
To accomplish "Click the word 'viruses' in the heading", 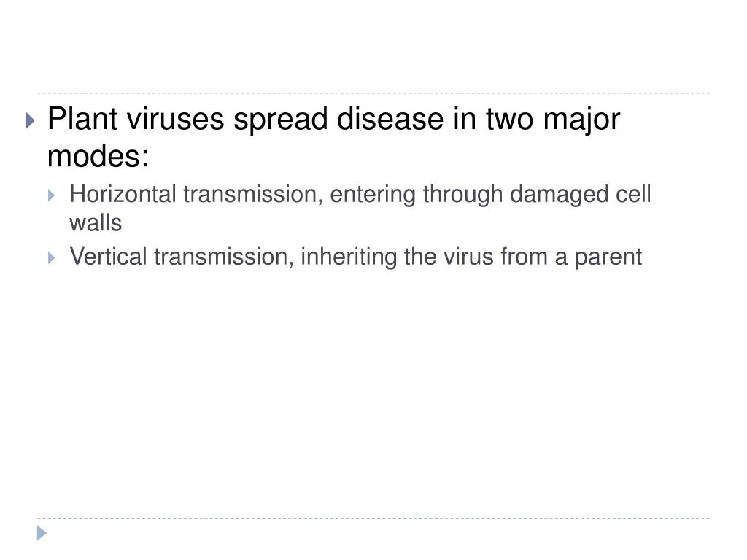I will point(175,119).
